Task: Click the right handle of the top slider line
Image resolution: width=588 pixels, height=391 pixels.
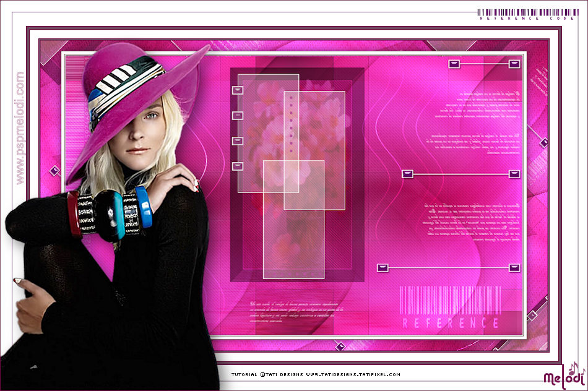Action: [x=514, y=64]
